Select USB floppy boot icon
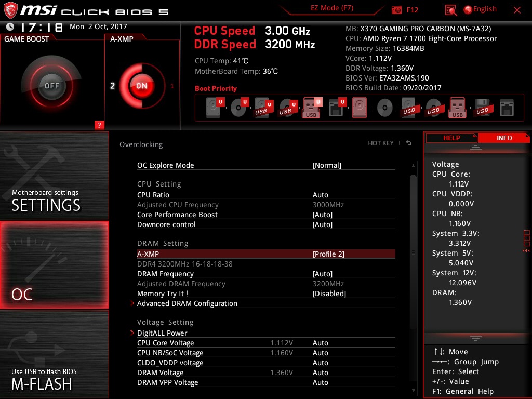 pos(482,108)
